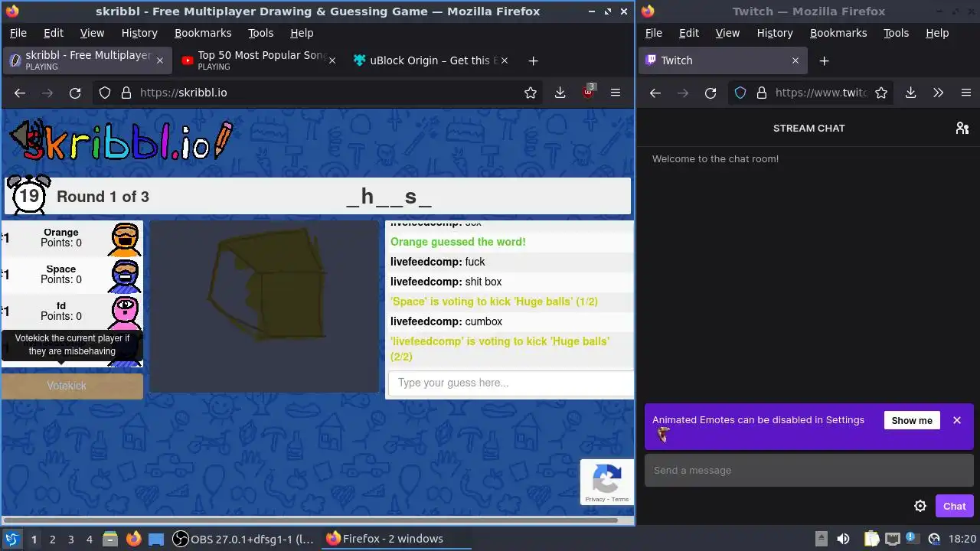Viewport: 980px width, 551px height.
Task: Go back in the Twitch Firefox window
Action: (655, 93)
